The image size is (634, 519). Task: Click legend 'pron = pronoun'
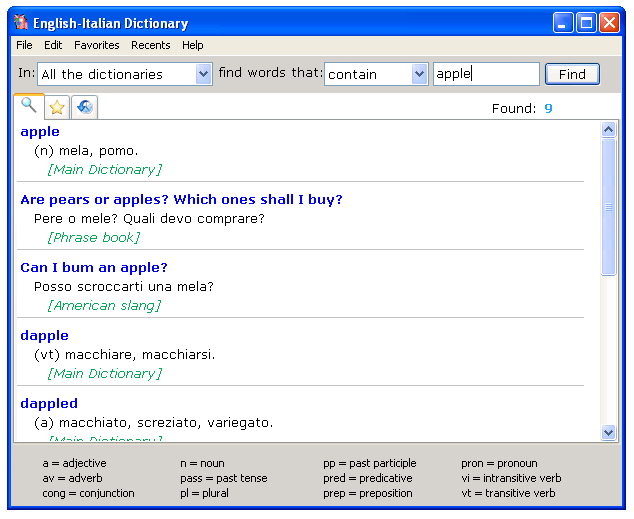coord(500,463)
